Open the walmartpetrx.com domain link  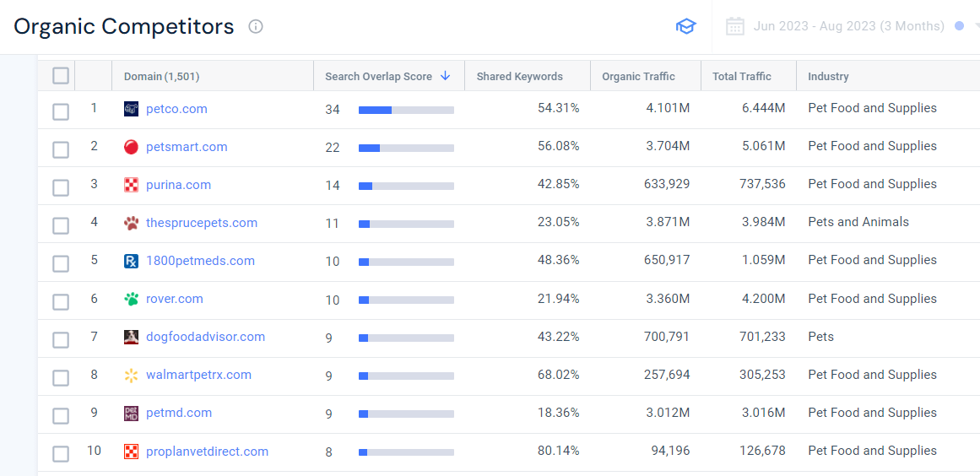198,376
